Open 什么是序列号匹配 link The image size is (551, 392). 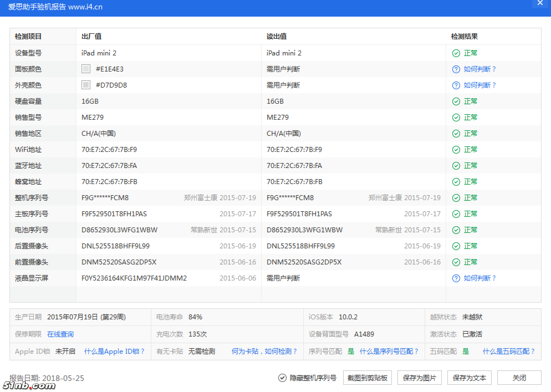coord(389,351)
